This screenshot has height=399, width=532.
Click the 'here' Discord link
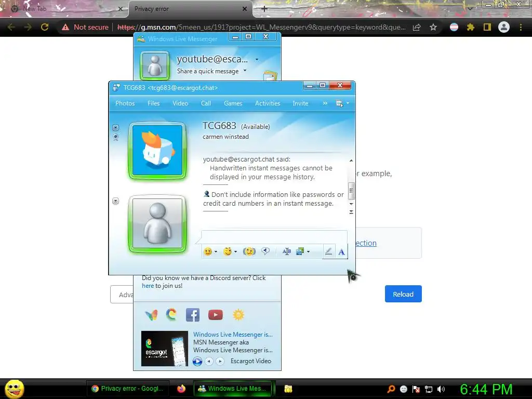pos(148,286)
